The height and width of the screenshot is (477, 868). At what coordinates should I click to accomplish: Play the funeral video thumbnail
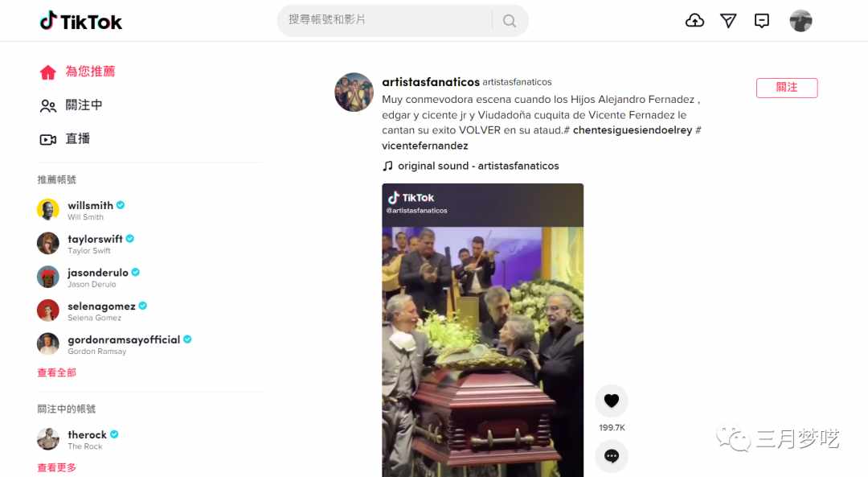483,330
